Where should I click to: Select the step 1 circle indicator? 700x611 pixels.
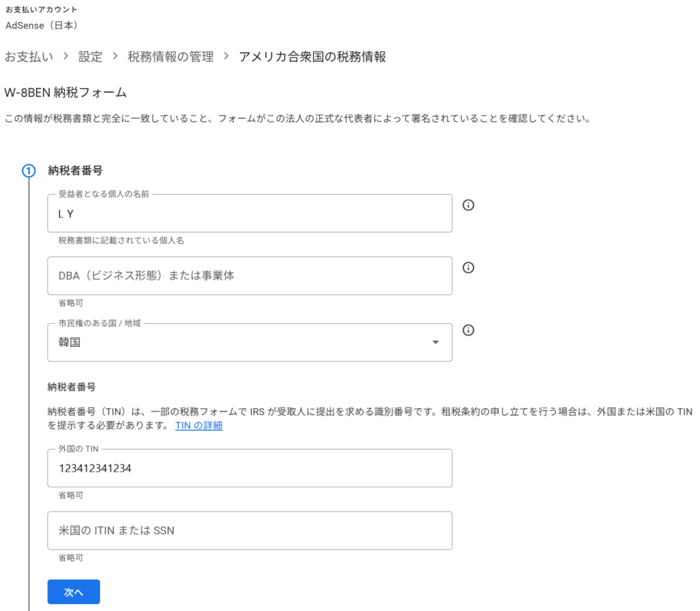coord(29,171)
